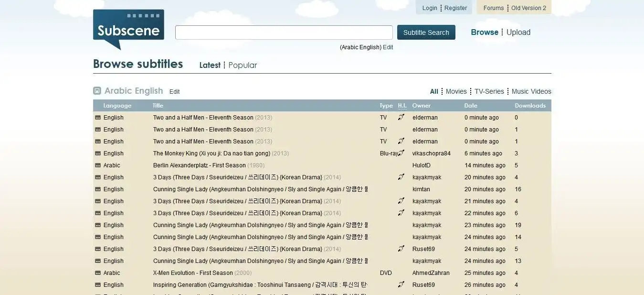Click subtitle icon on X-Men Evolution row
Viewport: 644px width, 295px height.
98,273
